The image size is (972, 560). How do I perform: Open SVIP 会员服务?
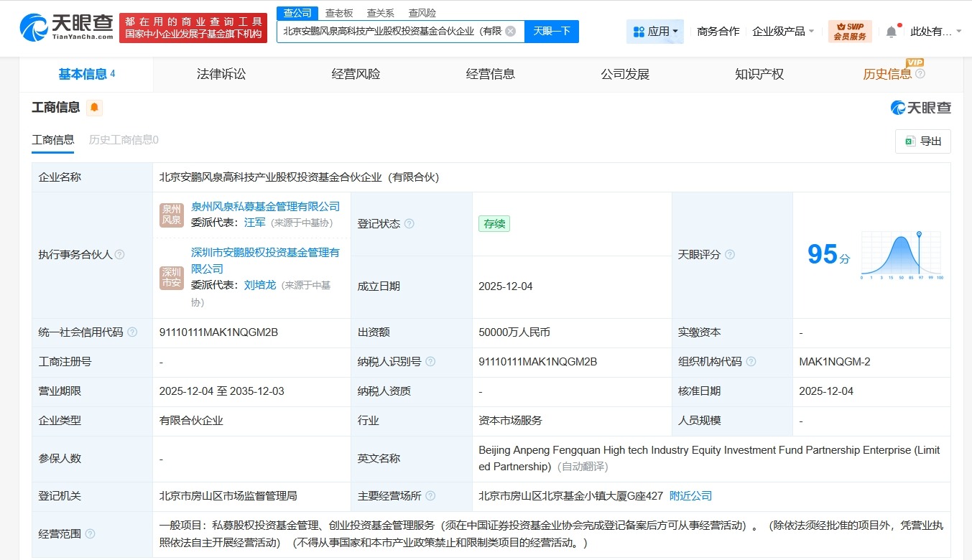point(850,32)
